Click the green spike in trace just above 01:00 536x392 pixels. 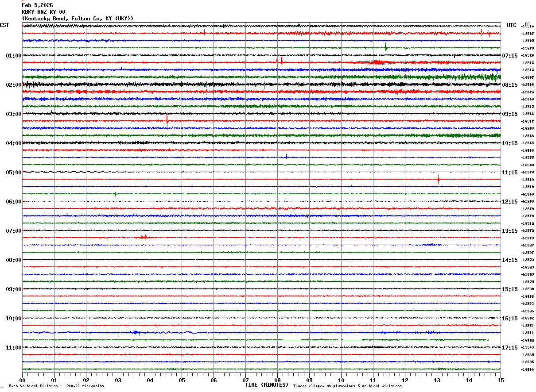(386, 47)
